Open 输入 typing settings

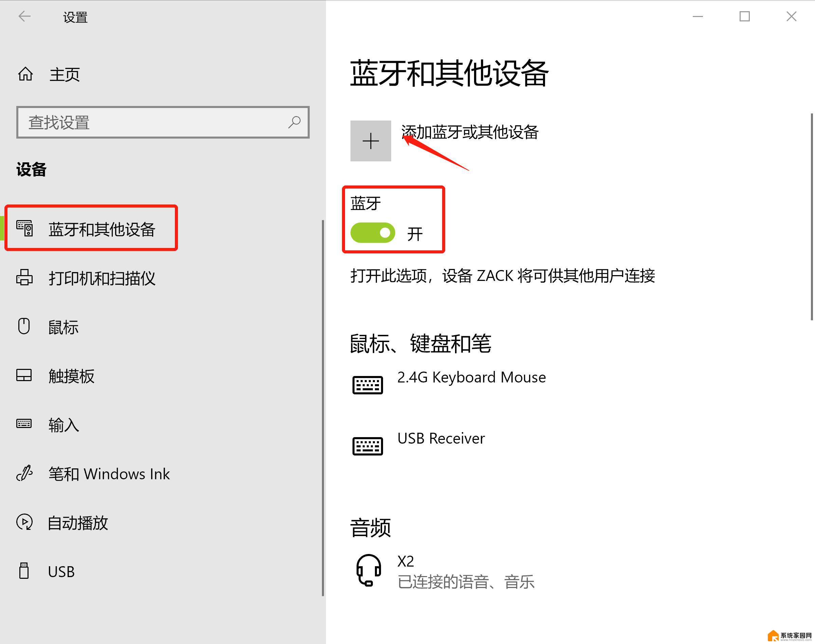pyautogui.click(x=63, y=425)
